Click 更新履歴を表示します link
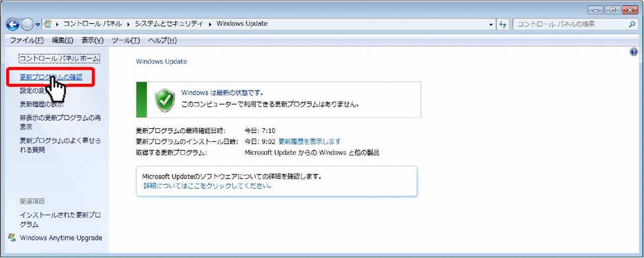Screen dimensions: 644x258 [309, 141]
